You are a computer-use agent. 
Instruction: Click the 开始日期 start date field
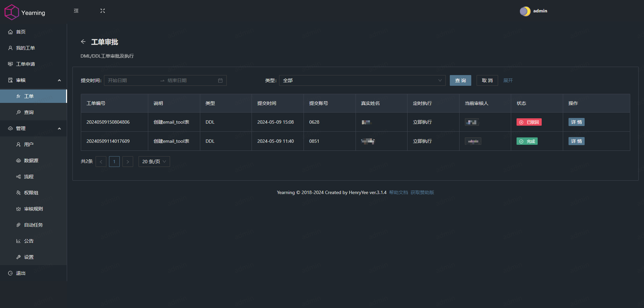pyautogui.click(x=131, y=80)
